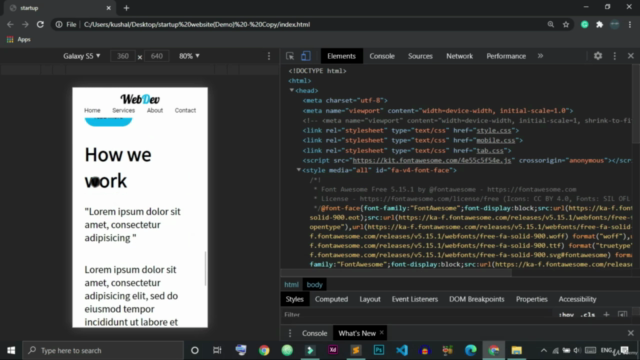The width and height of the screenshot is (640, 360).
Task: Open the Apps bookmarks shortcut
Action: click(x=19, y=39)
